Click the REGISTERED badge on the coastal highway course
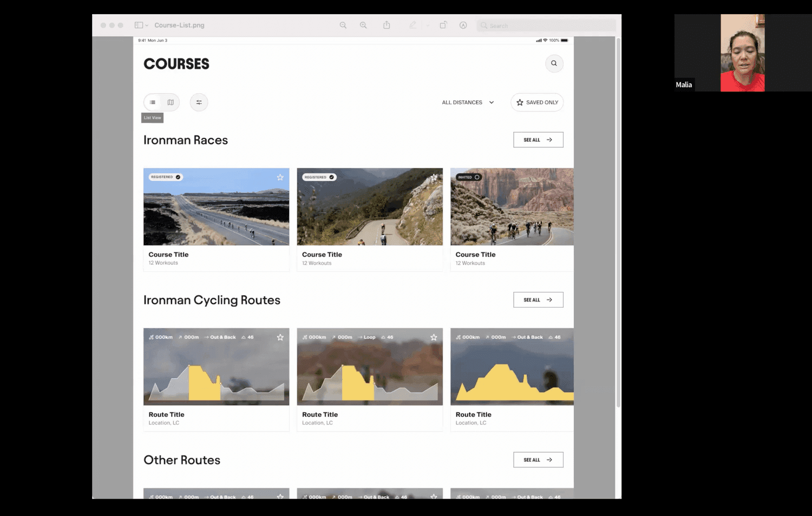 (166, 177)
